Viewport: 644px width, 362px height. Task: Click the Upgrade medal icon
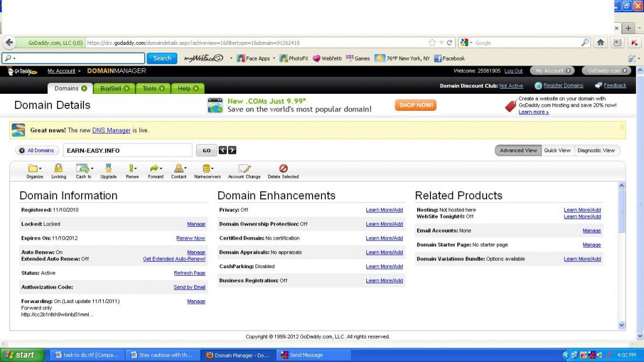[108, 168]
